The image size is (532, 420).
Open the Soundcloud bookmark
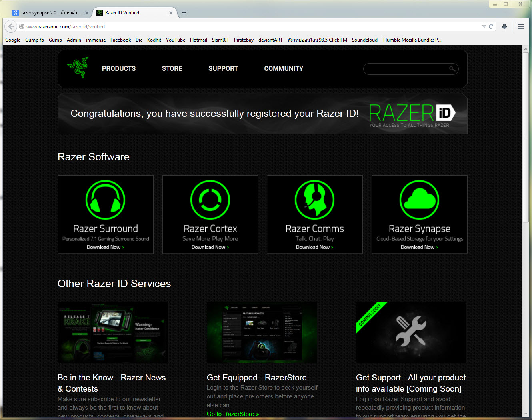point(365,40)
